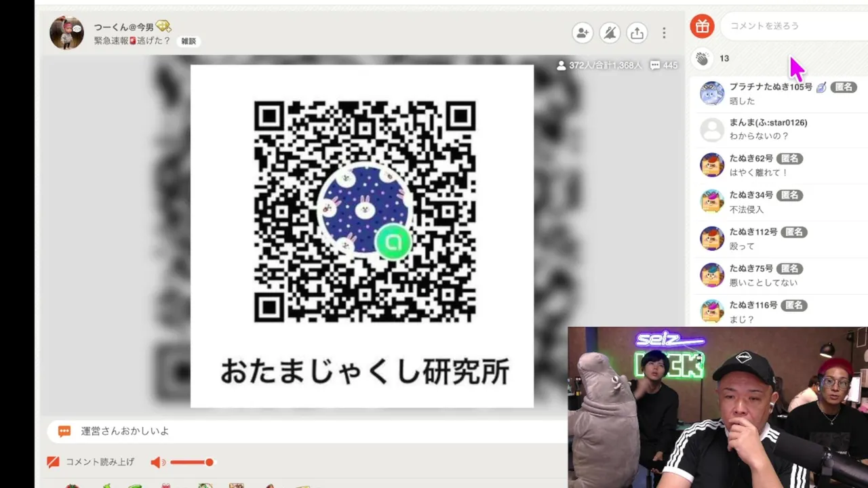Click the コメント読み上げ label
This screenshot has height=488, width=868.
click(100, 462)
